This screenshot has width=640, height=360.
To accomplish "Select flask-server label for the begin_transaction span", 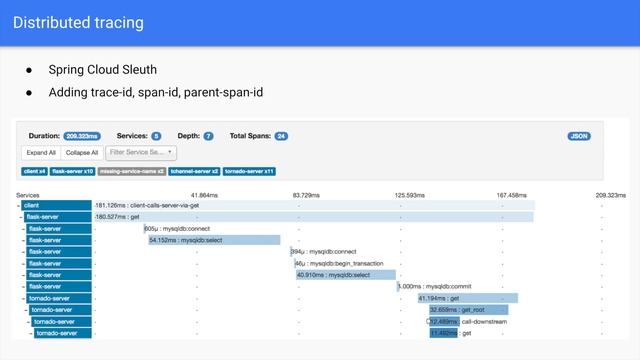I will tap(59, 263).
